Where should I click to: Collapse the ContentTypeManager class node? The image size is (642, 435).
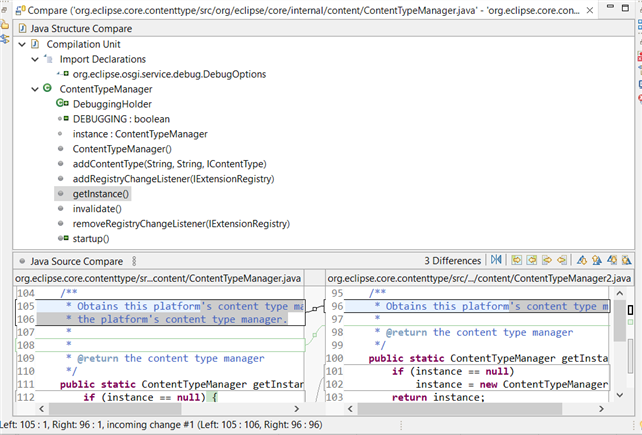tap(35, 89)
